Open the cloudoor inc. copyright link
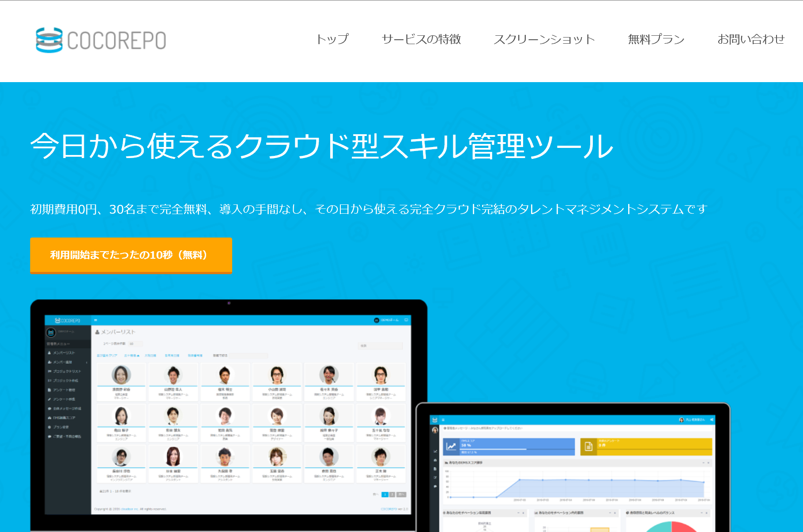 pos(130,509)
